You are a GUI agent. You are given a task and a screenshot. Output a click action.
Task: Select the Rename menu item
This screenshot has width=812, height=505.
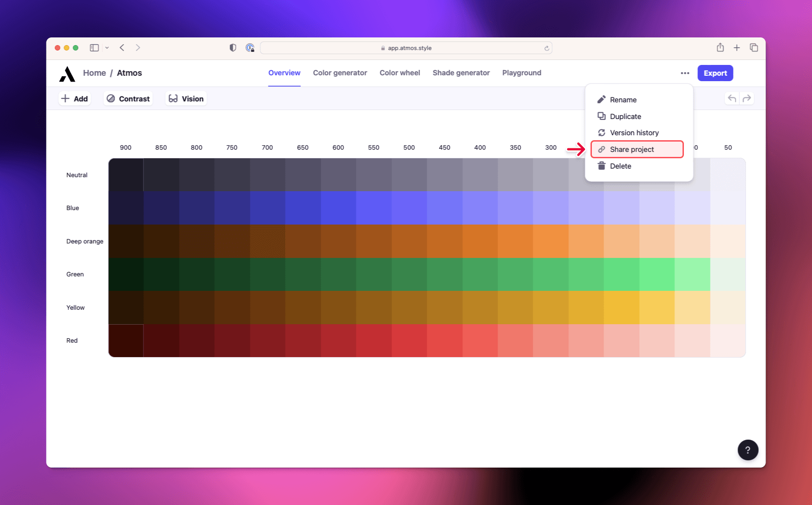tap(623, 100)
